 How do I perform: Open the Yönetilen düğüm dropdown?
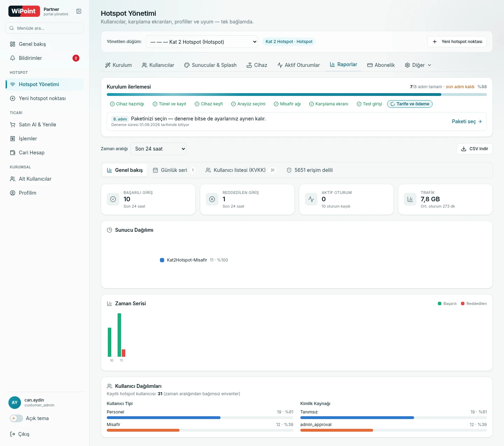point(202,42)
